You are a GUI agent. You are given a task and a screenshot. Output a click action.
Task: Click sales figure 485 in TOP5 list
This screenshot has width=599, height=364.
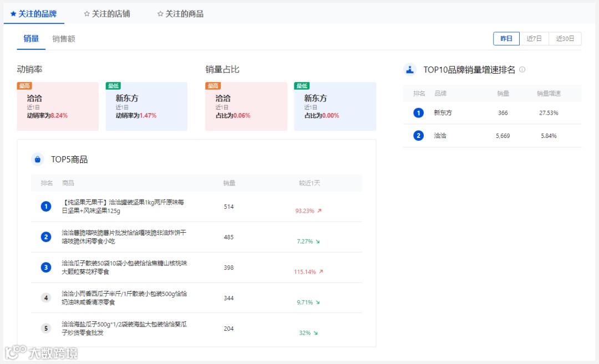tap(229, 237)
